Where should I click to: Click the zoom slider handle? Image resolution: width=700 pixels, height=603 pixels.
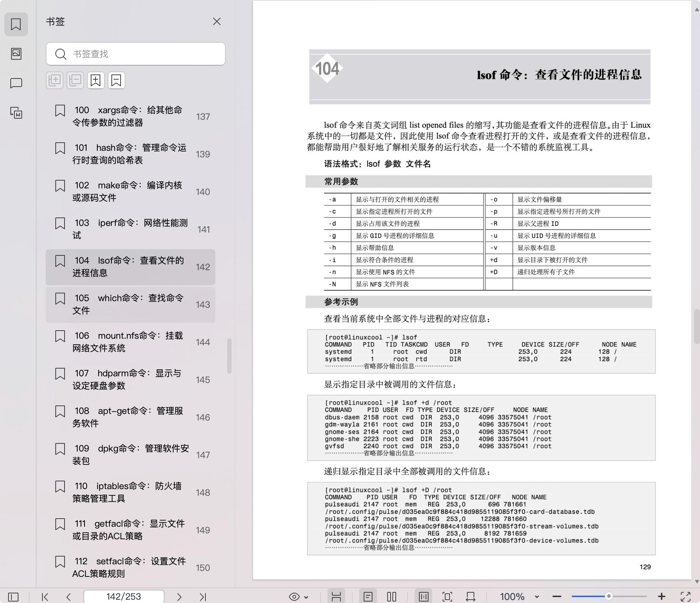pos(609,596)
